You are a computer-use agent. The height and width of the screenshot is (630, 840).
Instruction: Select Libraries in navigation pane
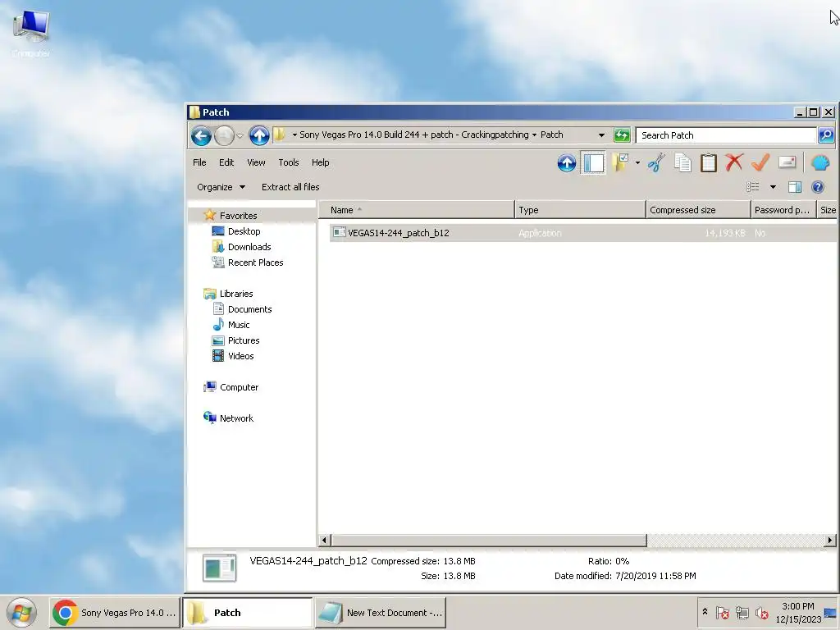pos(235,294)
